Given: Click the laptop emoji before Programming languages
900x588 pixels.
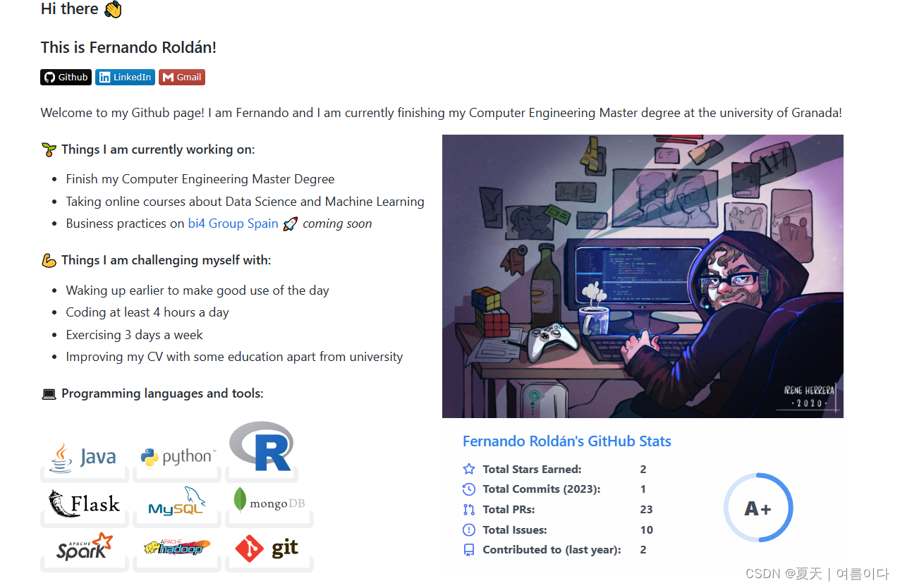Looking at the screenshot, I should coord(49,393).
